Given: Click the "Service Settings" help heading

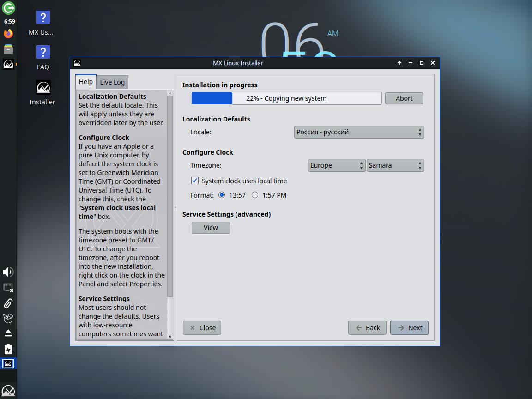Looking at the screenshot, I should (x=104, y=299).
